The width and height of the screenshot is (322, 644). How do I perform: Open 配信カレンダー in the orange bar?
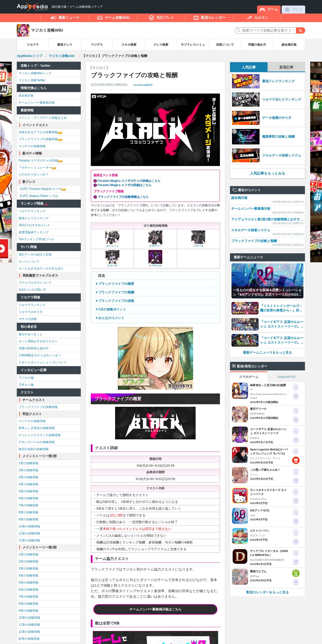click(209, 18)
